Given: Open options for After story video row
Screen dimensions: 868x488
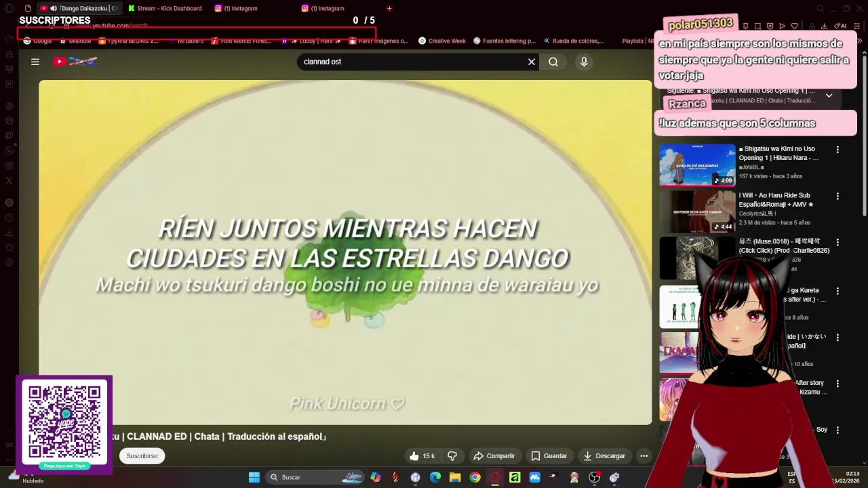Looking at the screenshot, I should tap(837, 384).
